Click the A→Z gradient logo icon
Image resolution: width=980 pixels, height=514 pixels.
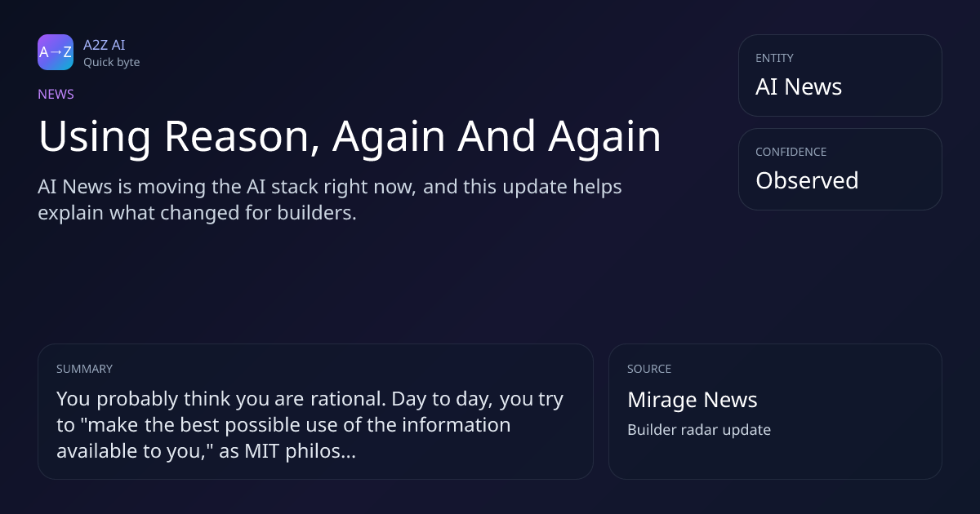56,52
